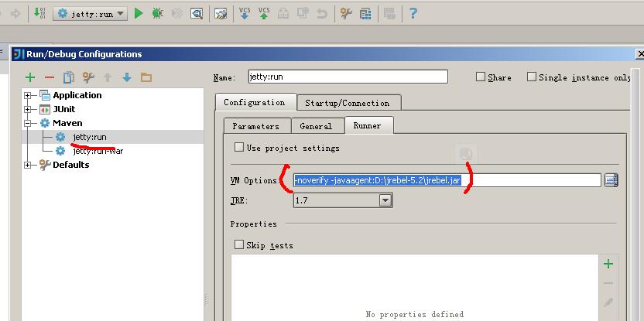
Task: Open Project Structure toolbar icon
Action: pos(365,14)
